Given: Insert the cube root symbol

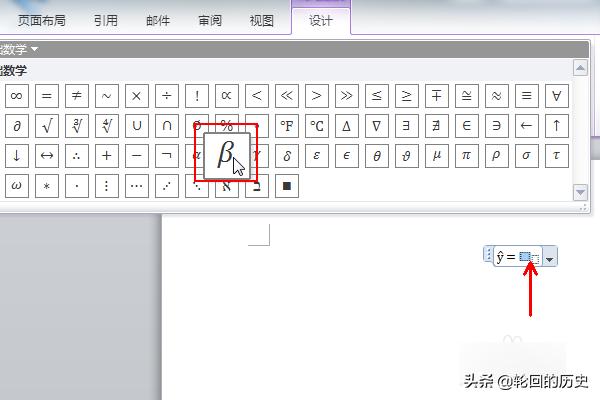Looking at the screenshot, I should point(77,126).
